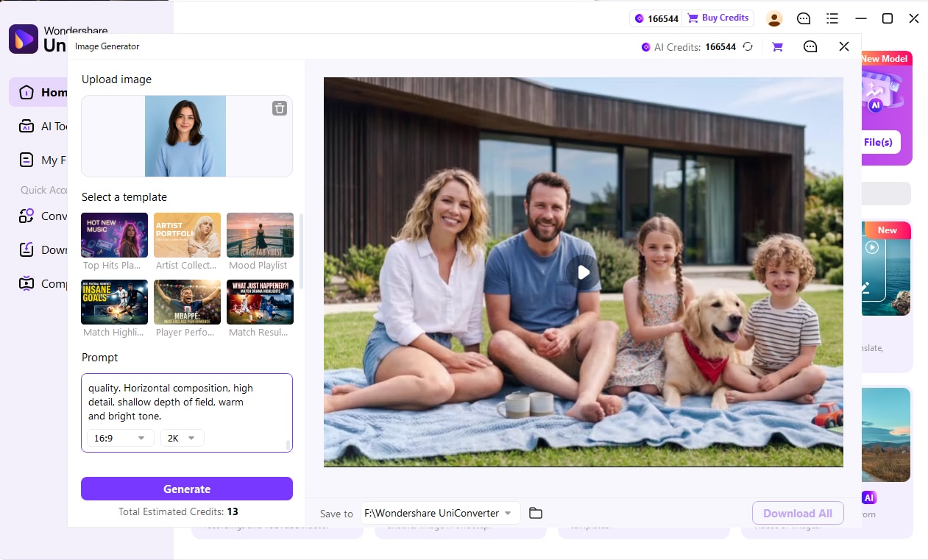Select the Match Results template

260,302
